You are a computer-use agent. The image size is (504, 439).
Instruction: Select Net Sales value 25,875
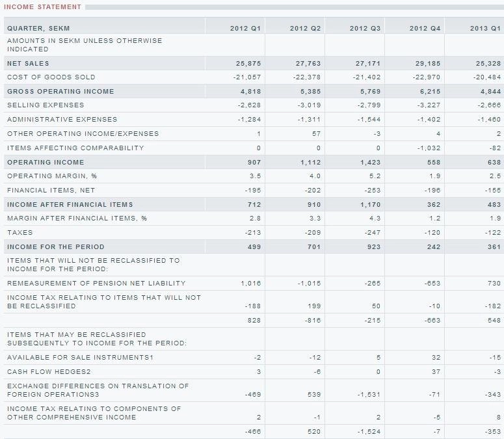248,63
